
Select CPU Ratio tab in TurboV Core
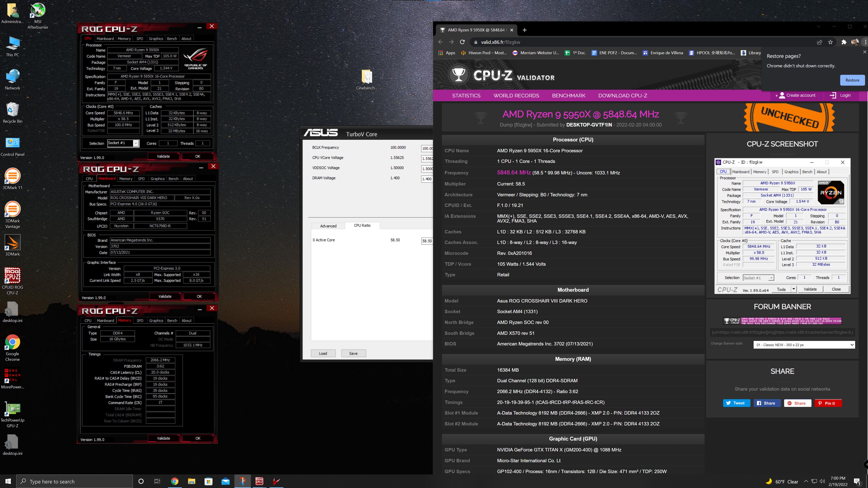362,226
